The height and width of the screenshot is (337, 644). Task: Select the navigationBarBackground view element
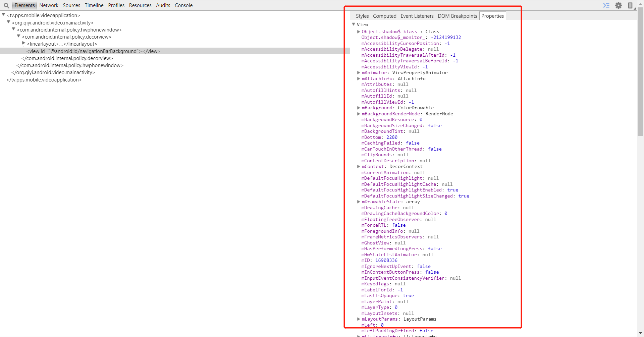coord(93,51)
